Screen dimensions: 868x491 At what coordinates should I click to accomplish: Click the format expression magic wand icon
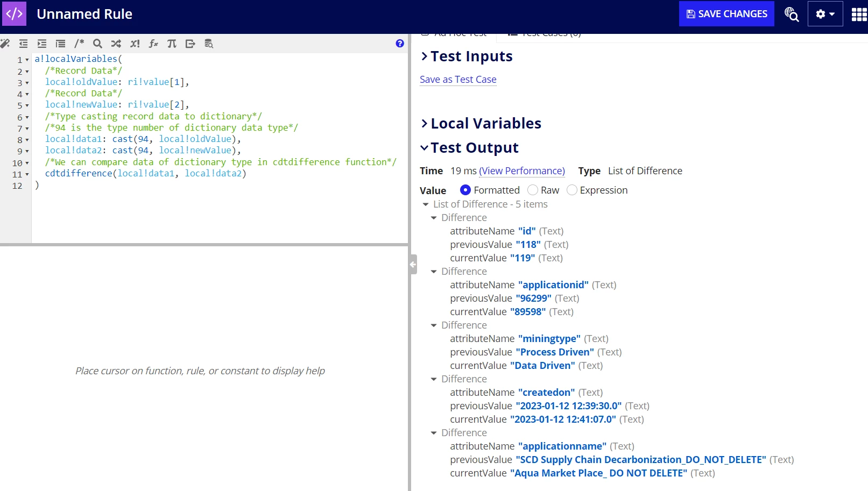5,44
